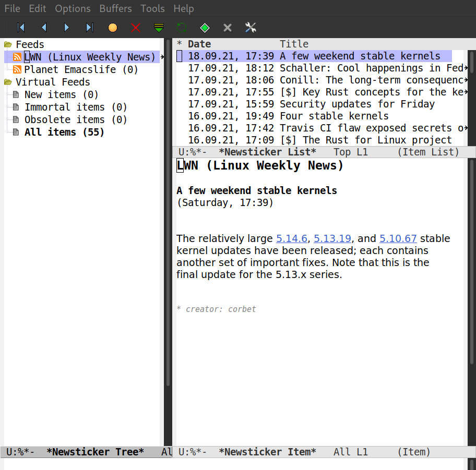
Task: Select LWN (Linux Weekly News) feed
Action: [x=90, y=57]
